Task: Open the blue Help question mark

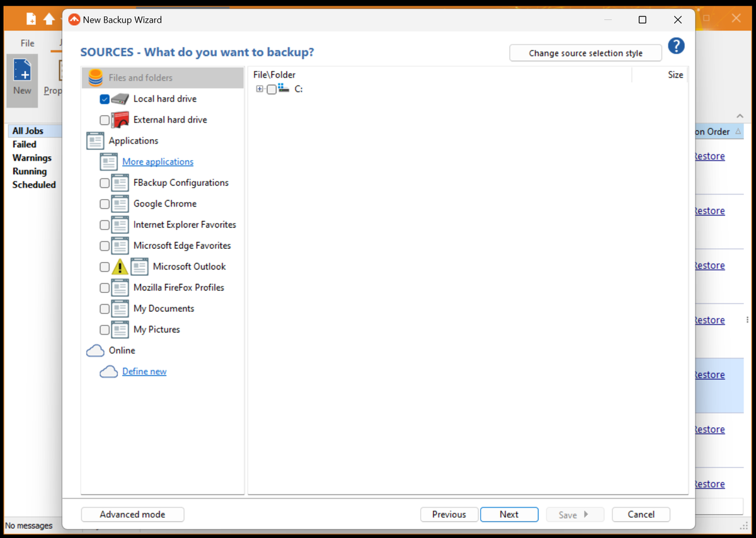Action: (x=676, y=45)
